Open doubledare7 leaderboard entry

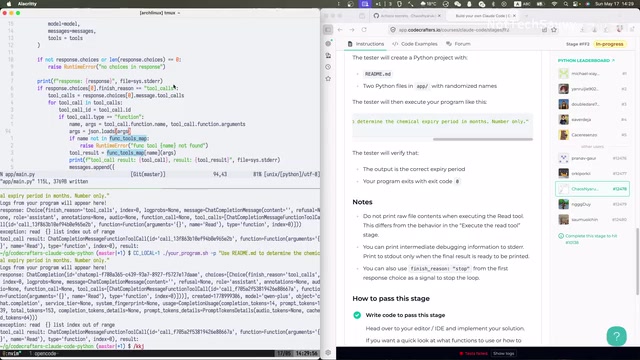[x=592, y=104]
